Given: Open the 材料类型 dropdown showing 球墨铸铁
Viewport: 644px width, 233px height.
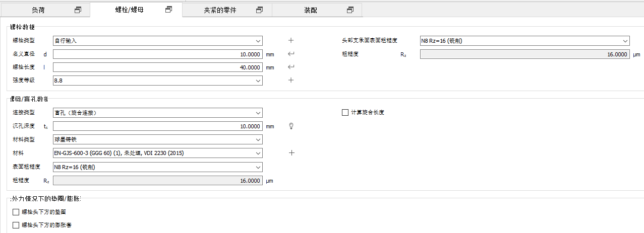Looking at the screenshot, I should click(157, 139).
